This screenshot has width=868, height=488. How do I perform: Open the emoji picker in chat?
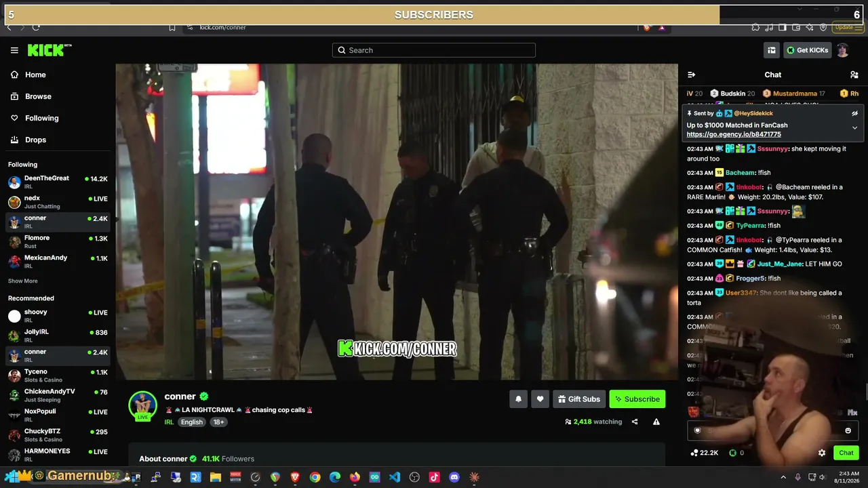848,430
